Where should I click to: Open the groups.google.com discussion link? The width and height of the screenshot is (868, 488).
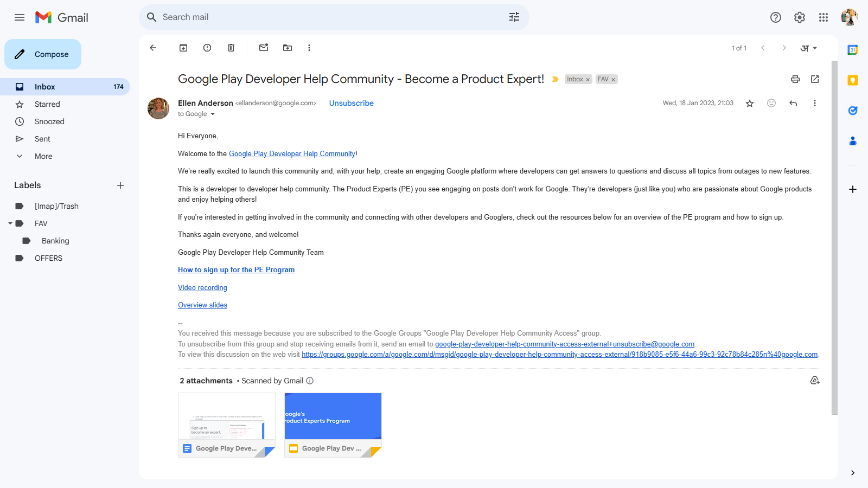[559, 355]
